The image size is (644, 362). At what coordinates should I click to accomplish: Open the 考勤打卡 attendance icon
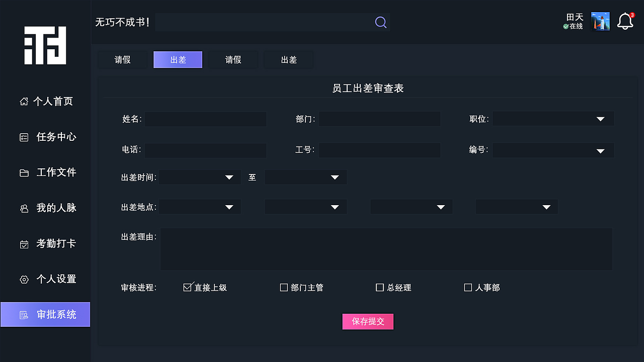tap(24, 243)
